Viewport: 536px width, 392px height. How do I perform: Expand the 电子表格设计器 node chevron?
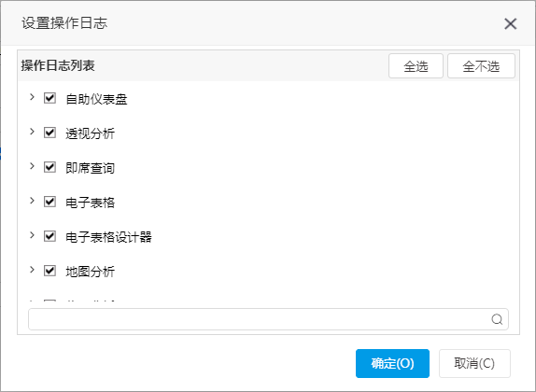point(32,235)
